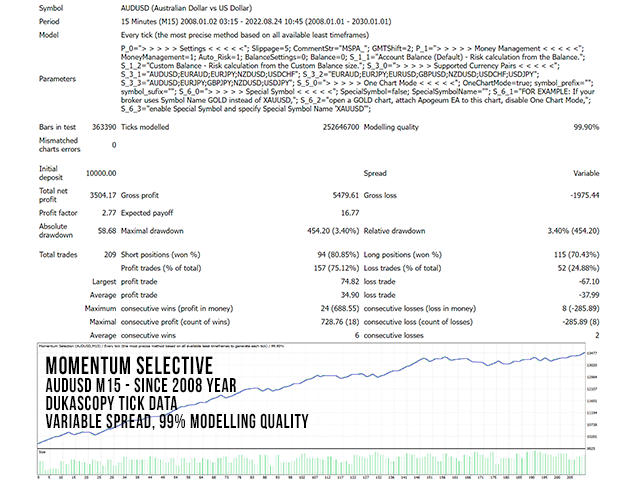Select the Profit factor value 2.77
640x480 pixels.
(x=109, y=213)
